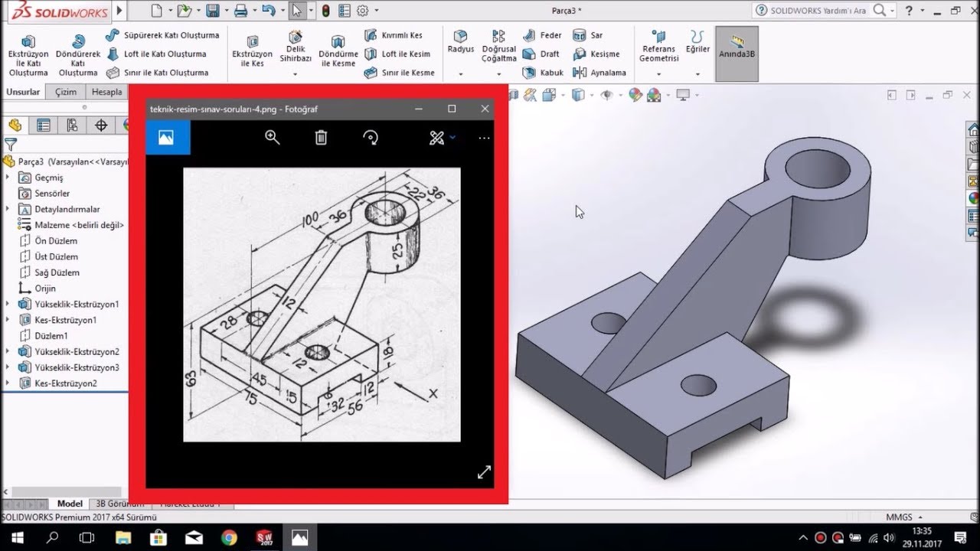Viewport: 980px width, 551px height.
Task: Click the New document icon
Action: (156, 11)
